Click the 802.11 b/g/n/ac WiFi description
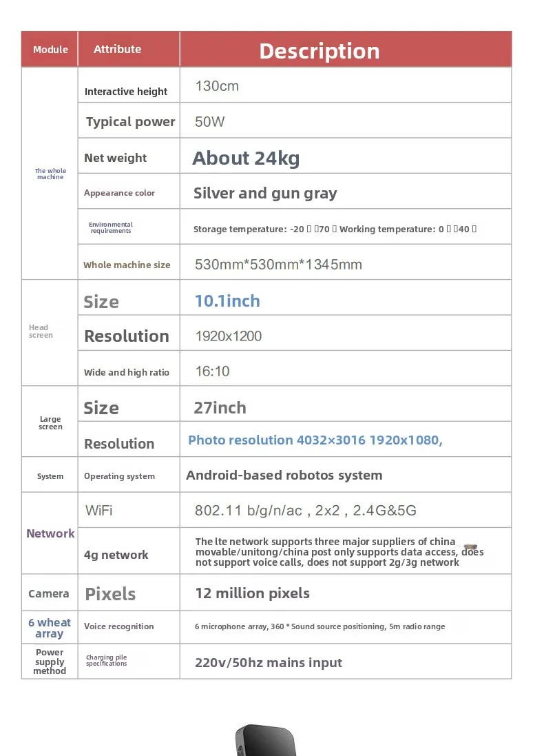 point(306,510)
